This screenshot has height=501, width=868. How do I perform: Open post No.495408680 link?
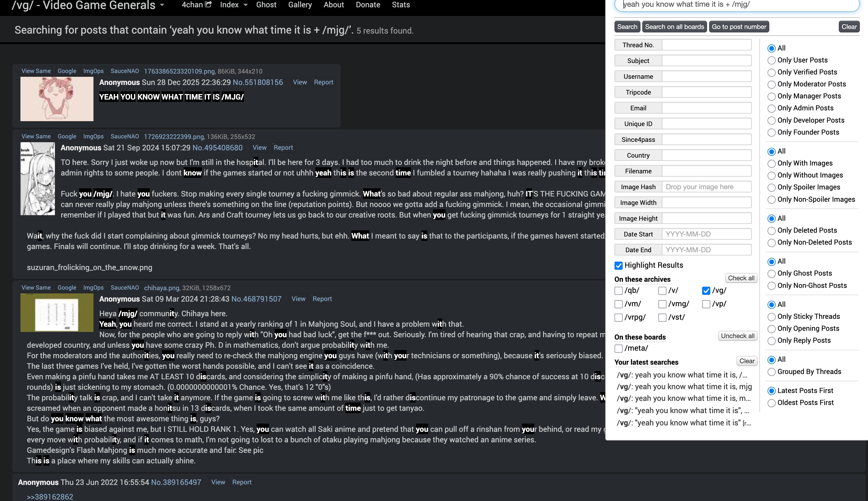point(217,148)
